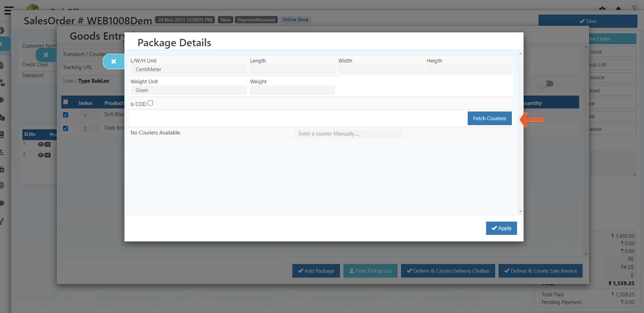
Task: Click the Pending Payment label
Action: pyautogui.click(x=561, y=302)
